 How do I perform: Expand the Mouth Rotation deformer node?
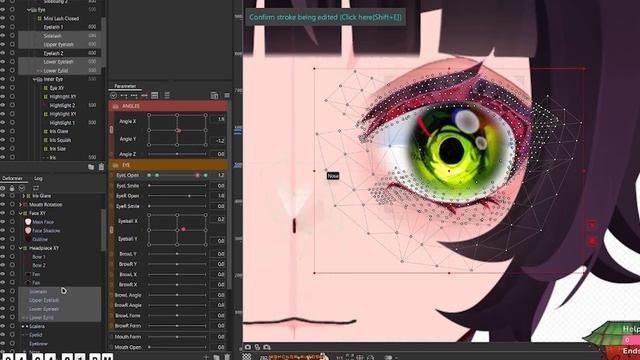click(20, 204)
